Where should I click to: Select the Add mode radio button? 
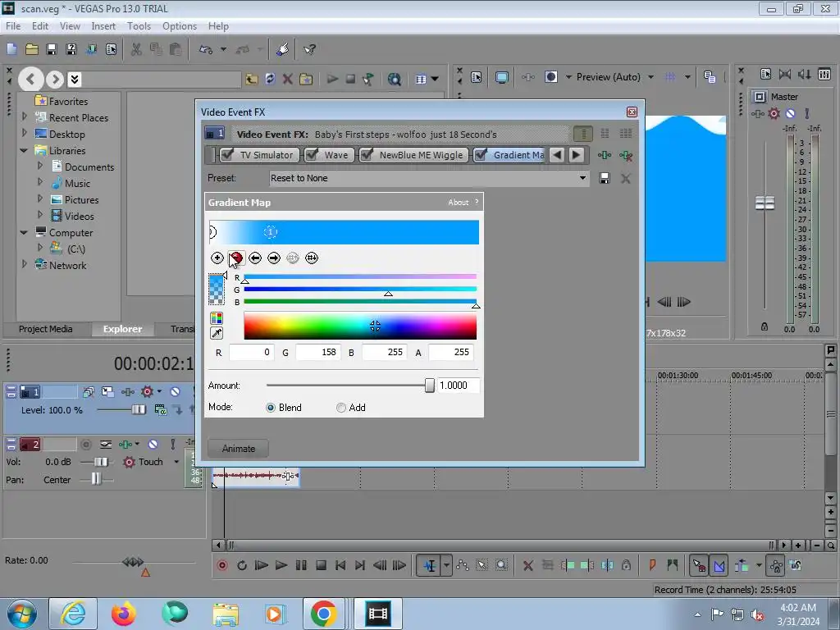click(340, 408)
